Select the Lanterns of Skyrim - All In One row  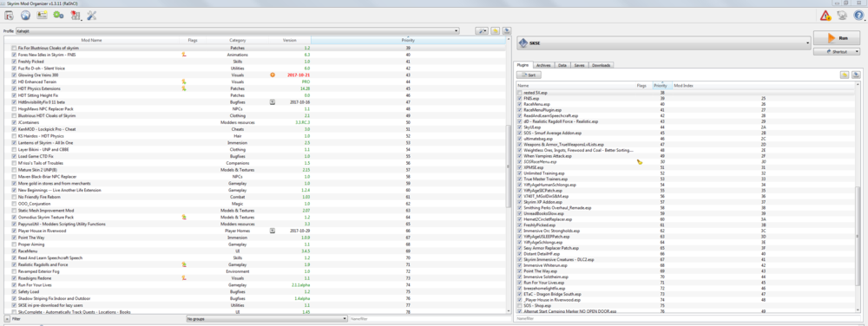255,142
